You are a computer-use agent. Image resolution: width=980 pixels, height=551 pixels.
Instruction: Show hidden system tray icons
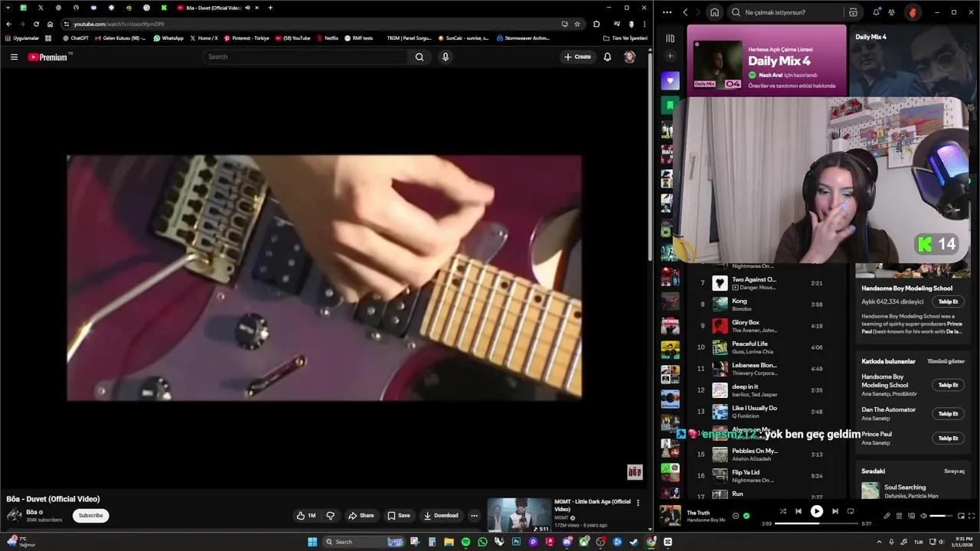(879, 542)
